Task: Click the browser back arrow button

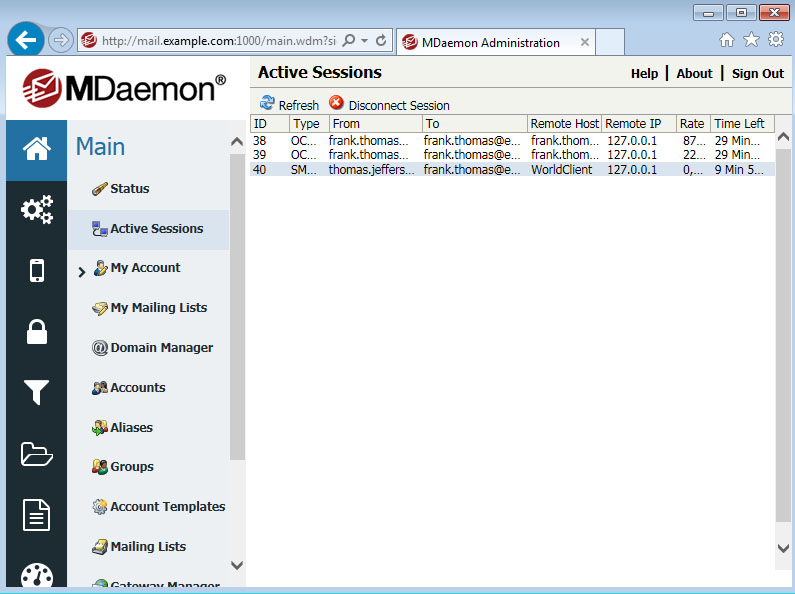Action: 25,40
